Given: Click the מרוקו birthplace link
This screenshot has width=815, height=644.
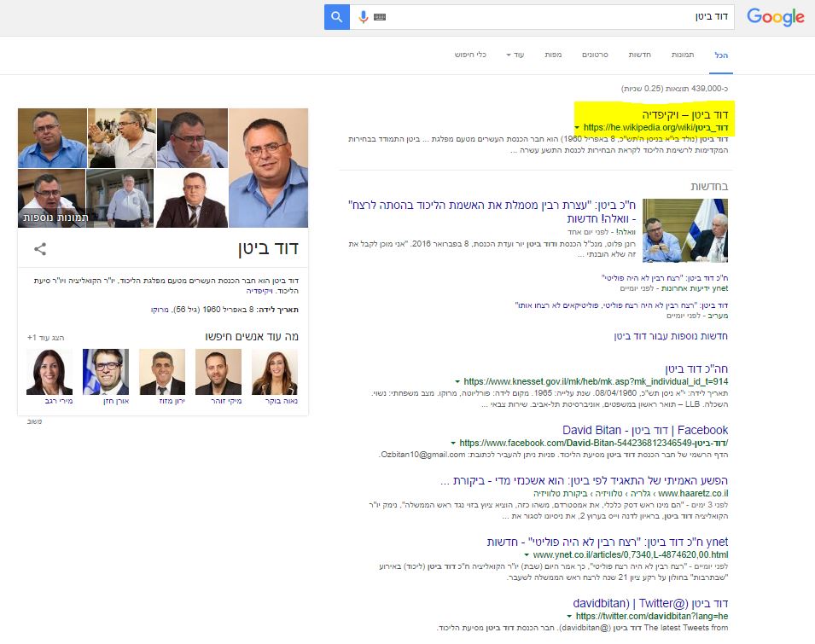Looking at the screenshot, I should [x=160, y=310].
